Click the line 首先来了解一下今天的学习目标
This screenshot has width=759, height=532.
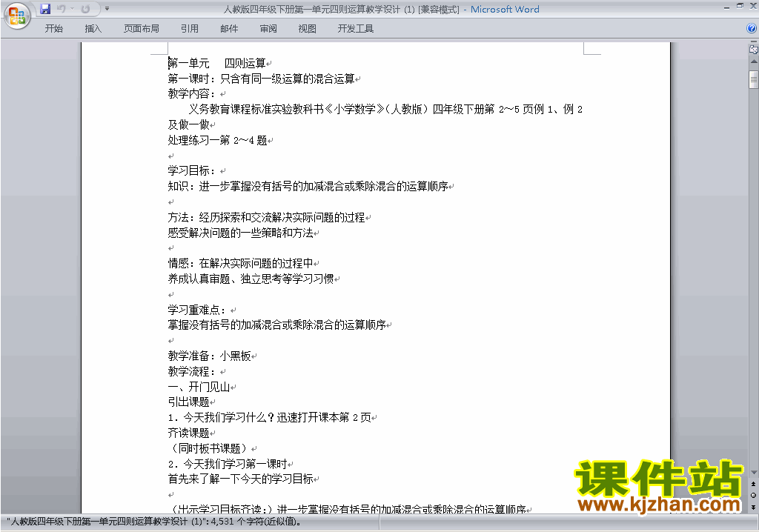tap(241, 479)
